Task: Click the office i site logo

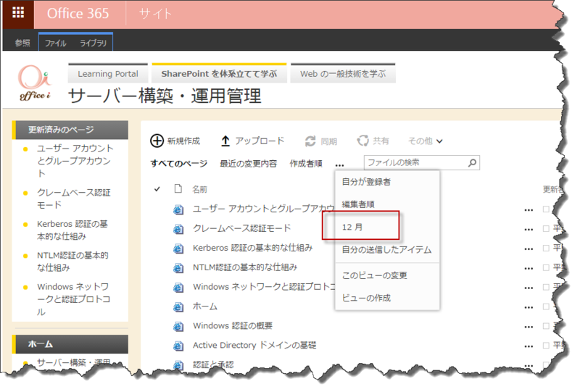Action: [34, 83]
